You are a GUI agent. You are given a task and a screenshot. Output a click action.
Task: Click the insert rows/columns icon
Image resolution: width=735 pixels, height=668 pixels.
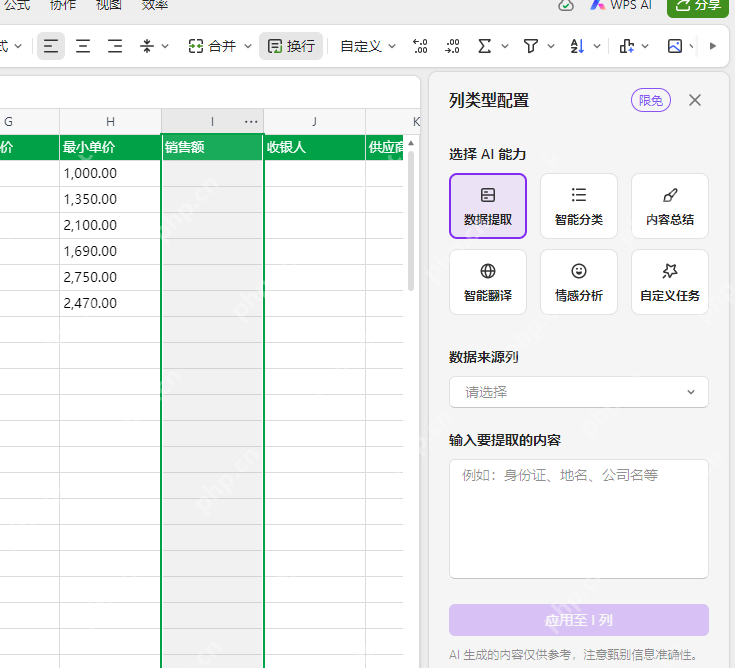click(627, 46)
